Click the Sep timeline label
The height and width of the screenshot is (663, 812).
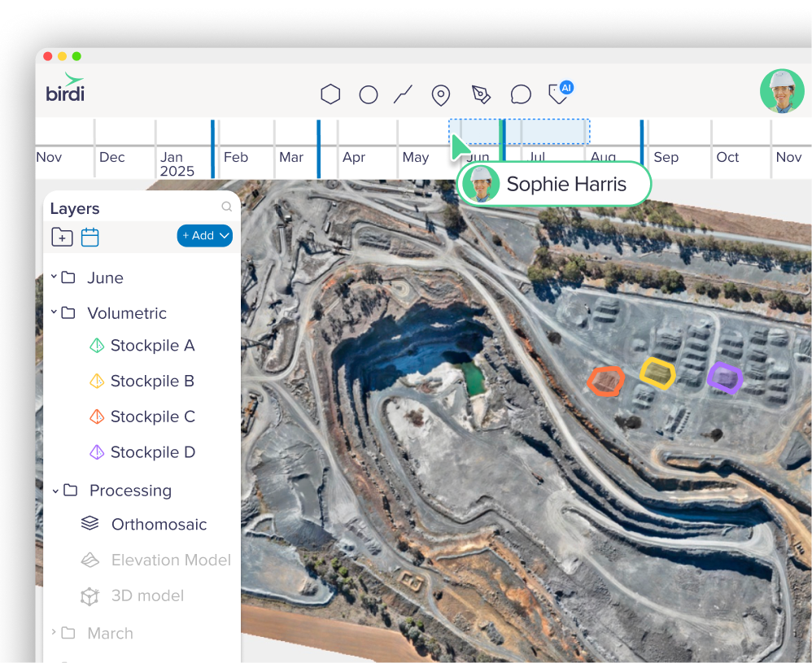click(666, 157)
